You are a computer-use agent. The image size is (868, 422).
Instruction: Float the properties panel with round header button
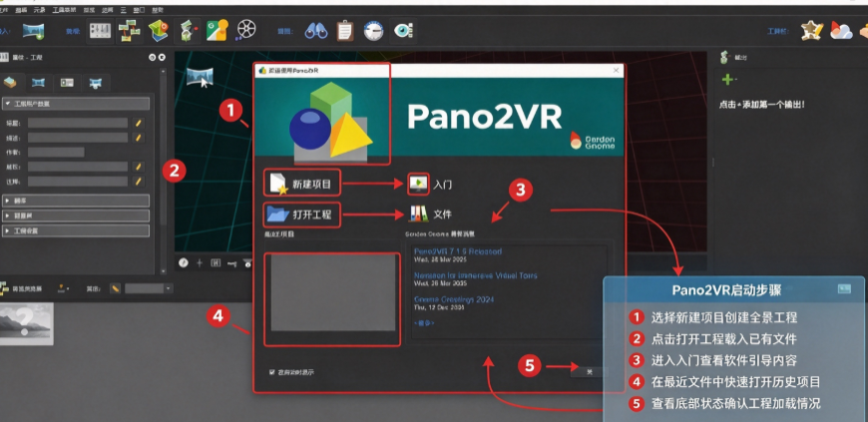[x=153, y=57]
